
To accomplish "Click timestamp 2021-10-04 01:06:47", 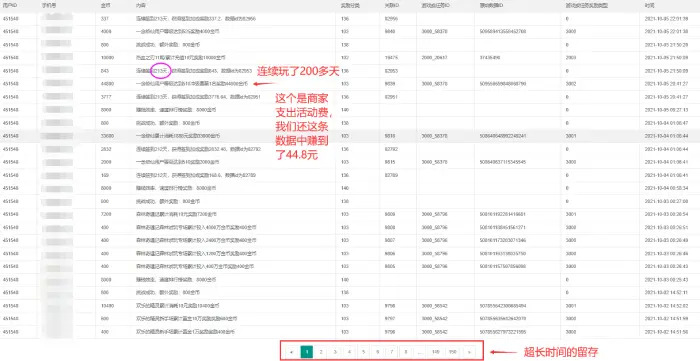I will pyautogui.click(x=667, y=123).
